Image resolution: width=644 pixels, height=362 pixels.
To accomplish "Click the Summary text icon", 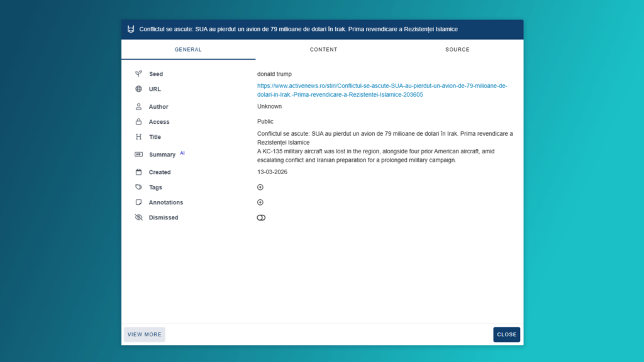I will coord(138,155).
